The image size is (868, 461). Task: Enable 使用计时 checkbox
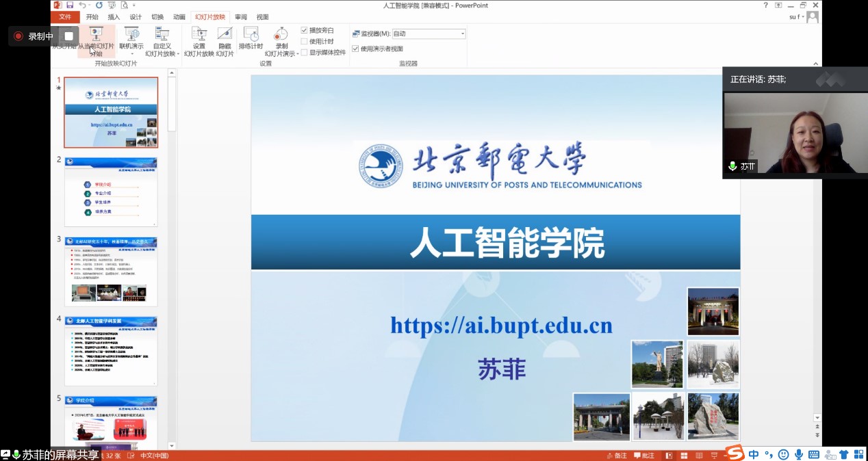coord(305,41)
